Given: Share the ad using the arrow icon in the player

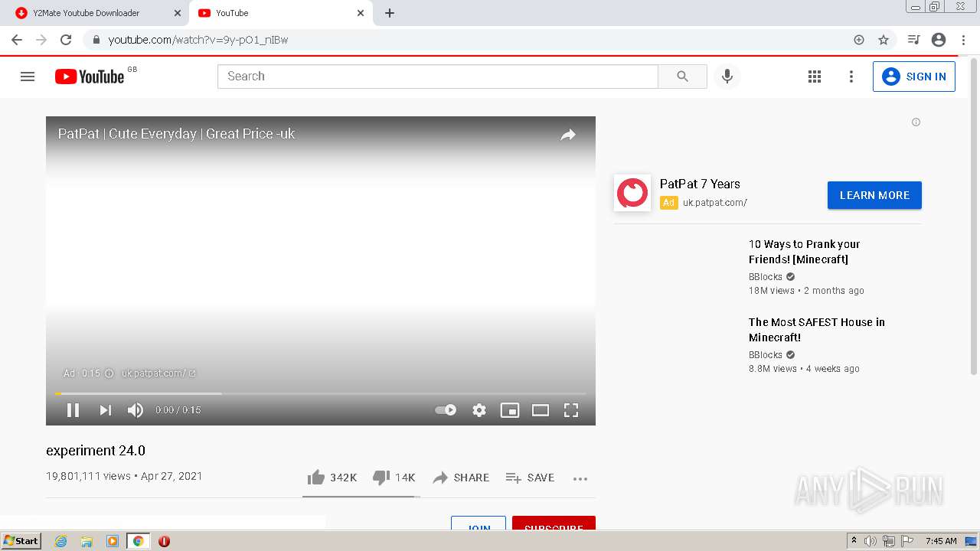Looking at the screenshot, I should 567,135.
